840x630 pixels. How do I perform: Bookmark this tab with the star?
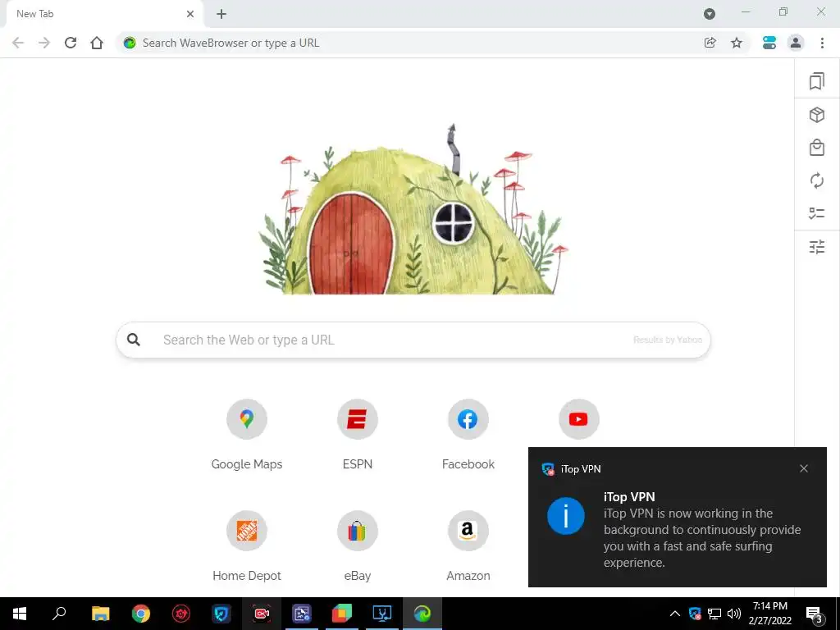click(737, 43)
